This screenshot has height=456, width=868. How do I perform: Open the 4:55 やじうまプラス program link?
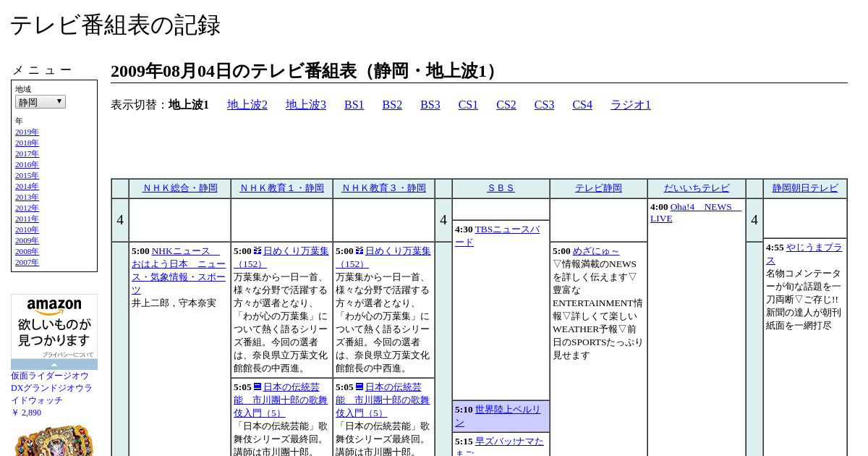pos(804,254)
